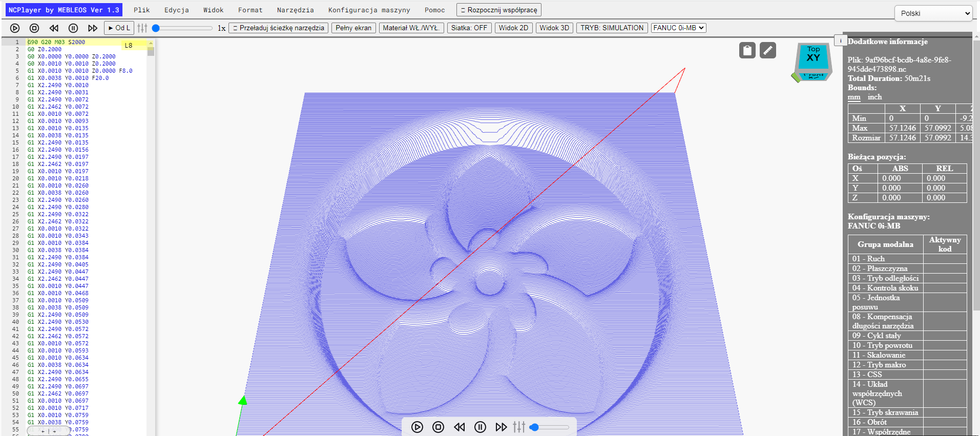This screenshot has height=436, width=980.
Task: Open the Plik menu
Action: tap(142, 10)
